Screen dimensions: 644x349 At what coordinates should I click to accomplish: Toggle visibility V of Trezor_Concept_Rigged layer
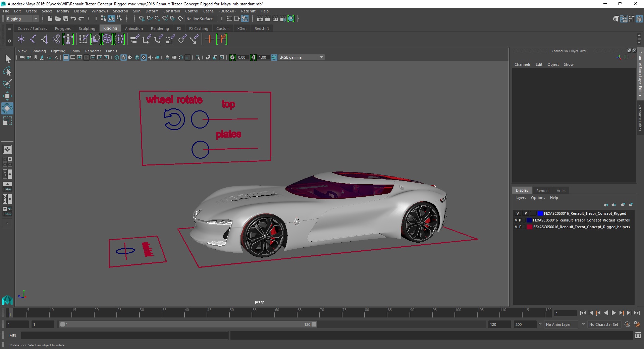518,213
